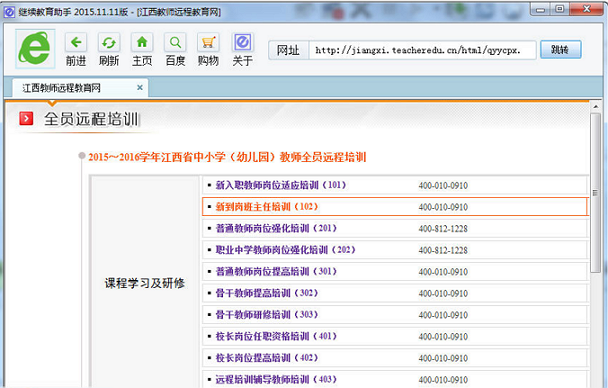Close the 江西教师远程教育网 tab
608x388 pixels.
pyautogui.click(x=140, y=88)
